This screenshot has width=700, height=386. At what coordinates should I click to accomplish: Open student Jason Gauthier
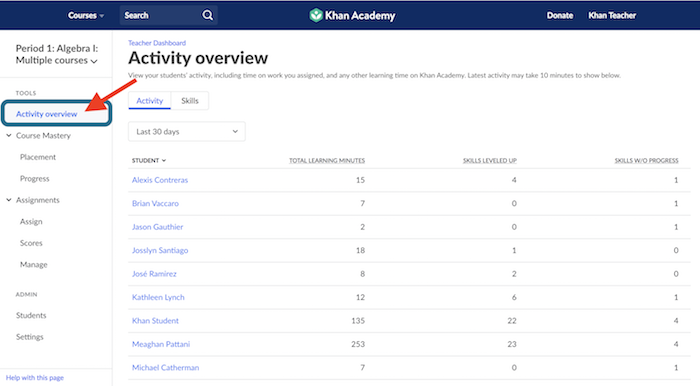[157, 227]
